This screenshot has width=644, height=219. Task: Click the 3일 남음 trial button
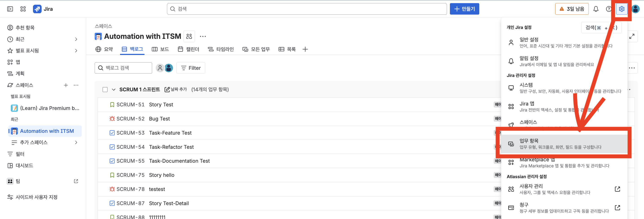pos(572,9)
